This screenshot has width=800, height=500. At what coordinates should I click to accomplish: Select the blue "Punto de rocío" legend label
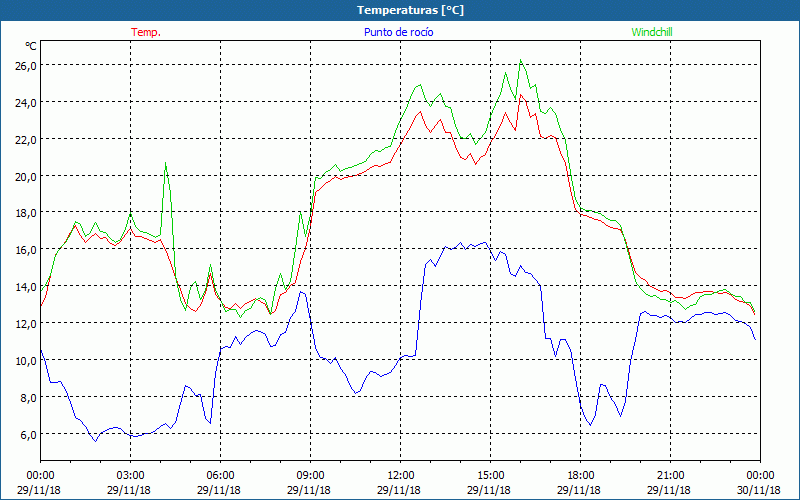(x=398, y=32)
